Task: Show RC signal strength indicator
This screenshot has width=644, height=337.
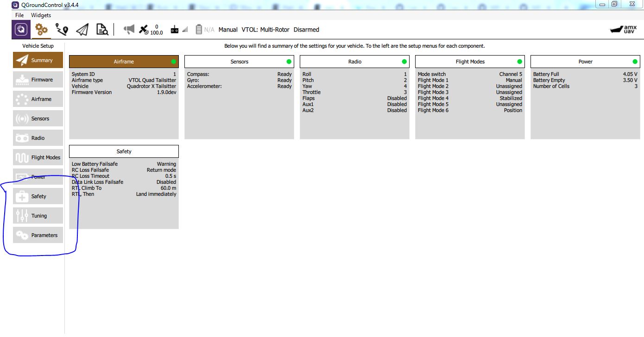Action: [x=179, y=30]
